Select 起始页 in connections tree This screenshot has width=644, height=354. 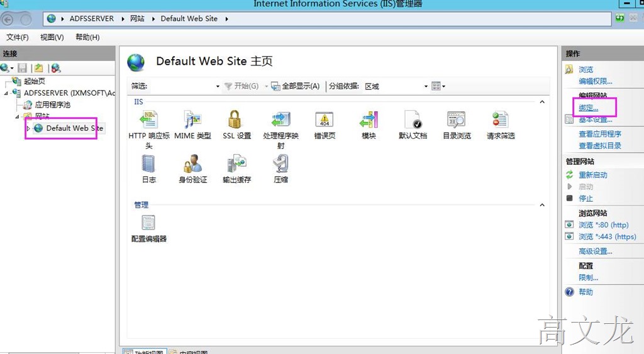[35, 81]
